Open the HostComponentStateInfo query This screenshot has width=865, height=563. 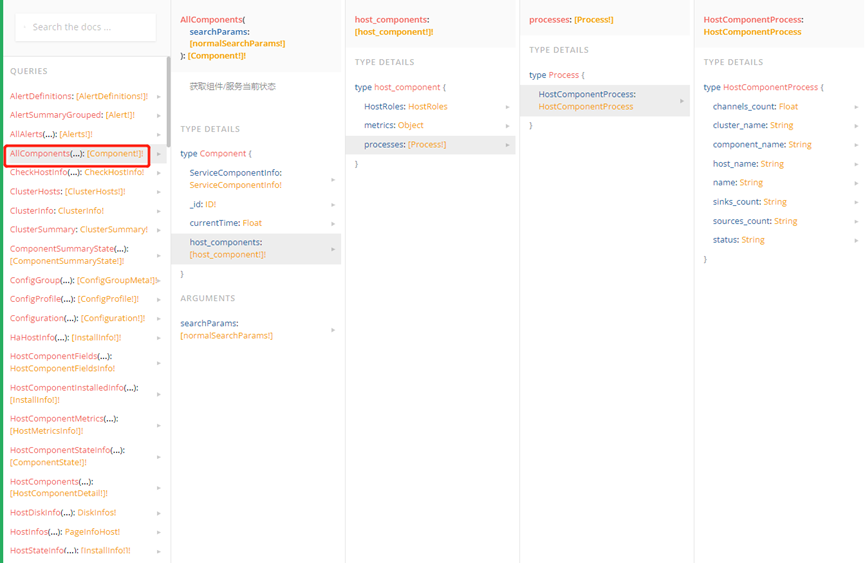pos(68,456)
